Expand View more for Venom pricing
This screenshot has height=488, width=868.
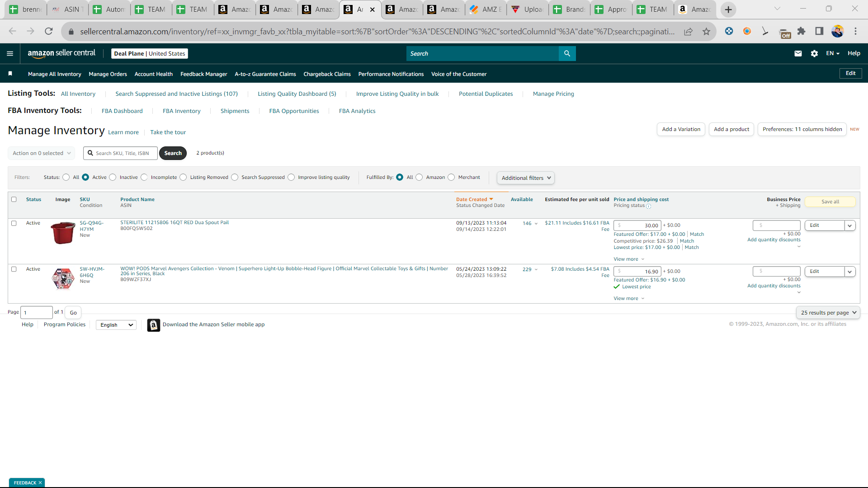coord(629,299)
